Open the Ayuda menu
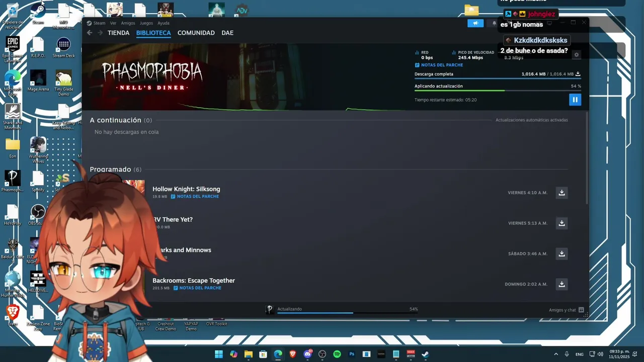This screenshot has width=644, height=362. (x=164, y=23)
